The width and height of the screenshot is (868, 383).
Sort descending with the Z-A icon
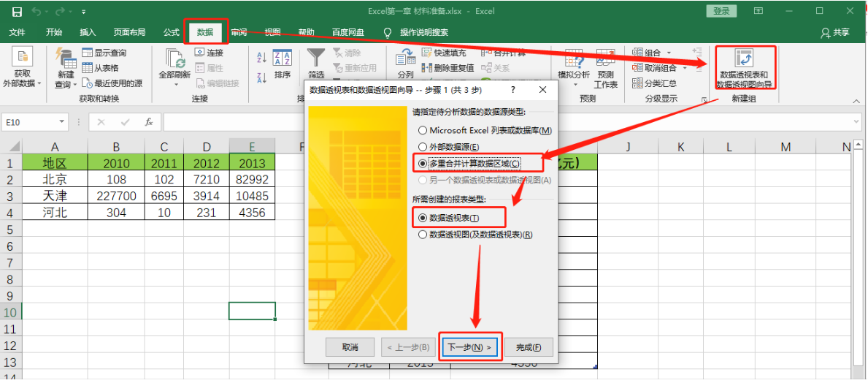point(262,78)
